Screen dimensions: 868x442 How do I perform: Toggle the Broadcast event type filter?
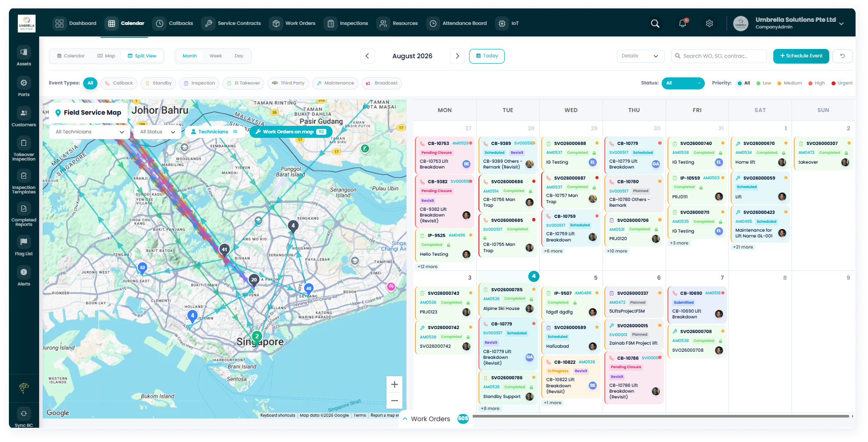coord(382,83)
